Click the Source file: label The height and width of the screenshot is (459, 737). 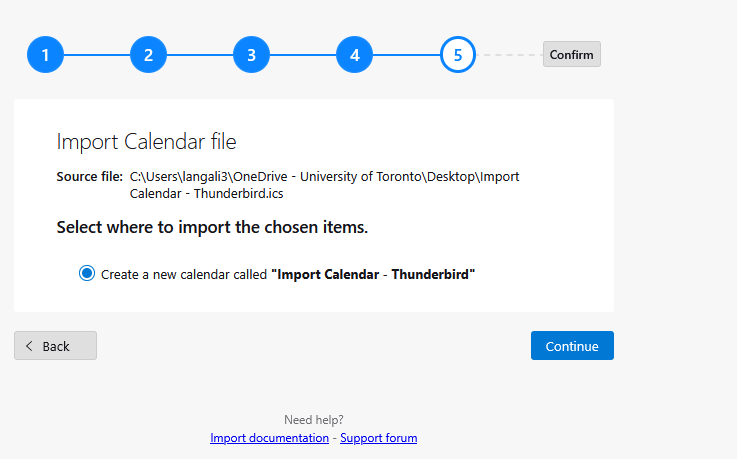click(x=89, y=176)
